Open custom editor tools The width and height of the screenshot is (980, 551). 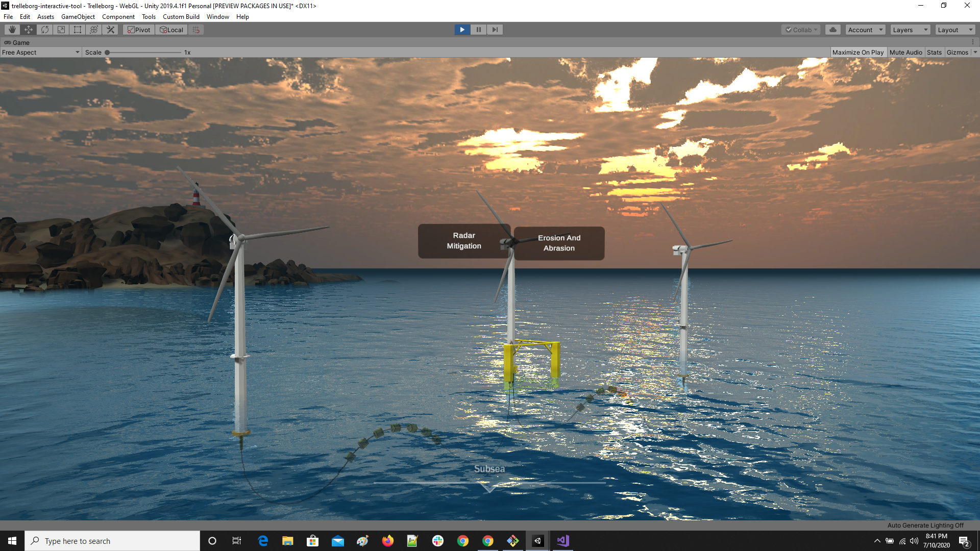pyautogui.click(x=110, y=30)
